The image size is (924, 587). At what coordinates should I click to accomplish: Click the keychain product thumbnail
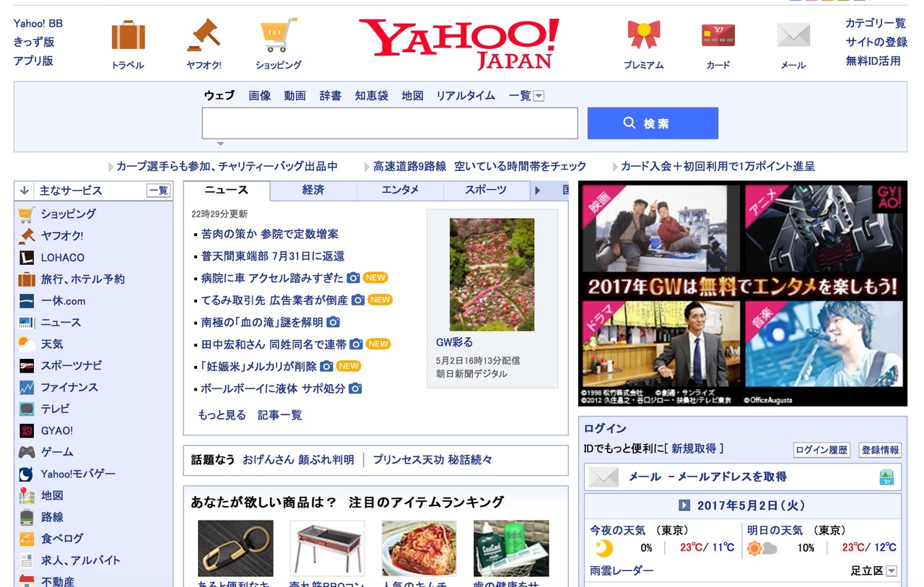(235, 548)
